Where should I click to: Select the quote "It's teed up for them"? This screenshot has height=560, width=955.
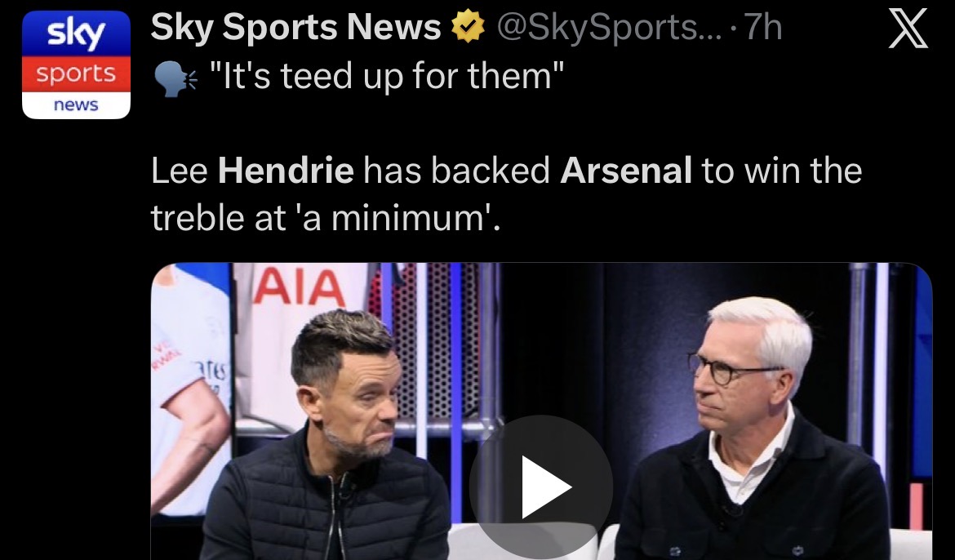coord(388,77)
